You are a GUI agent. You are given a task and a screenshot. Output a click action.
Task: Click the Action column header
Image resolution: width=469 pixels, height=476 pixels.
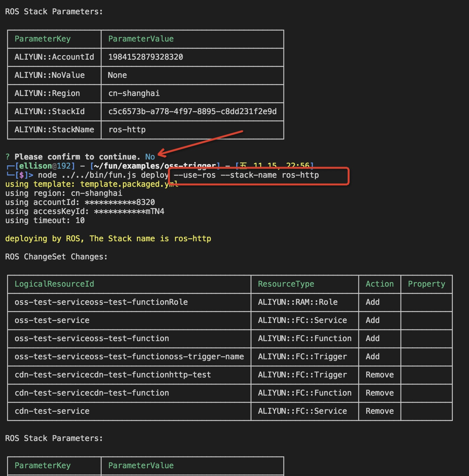pos(379,284)
